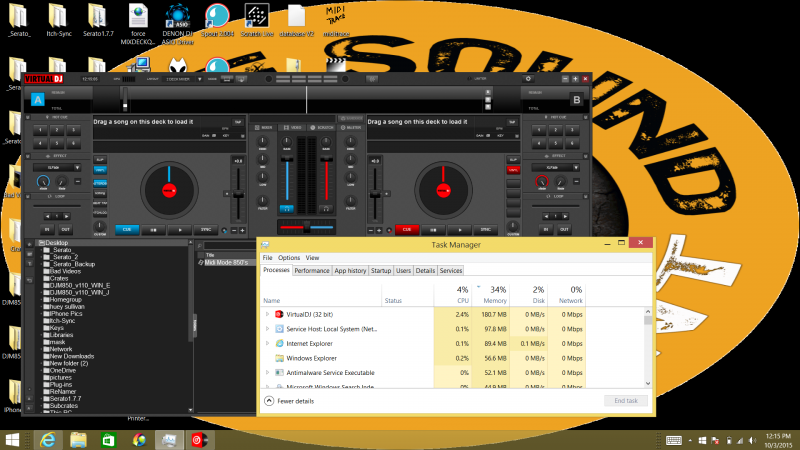This screenshot has height=450, width=800.
Task: Click the deck B letter icon
Action: 577,99
